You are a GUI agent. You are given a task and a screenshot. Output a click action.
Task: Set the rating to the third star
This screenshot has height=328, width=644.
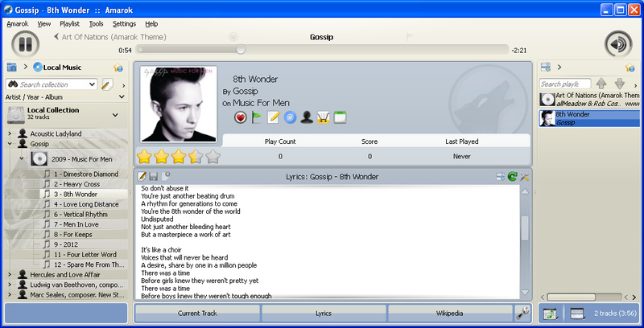tap(178, 156)
